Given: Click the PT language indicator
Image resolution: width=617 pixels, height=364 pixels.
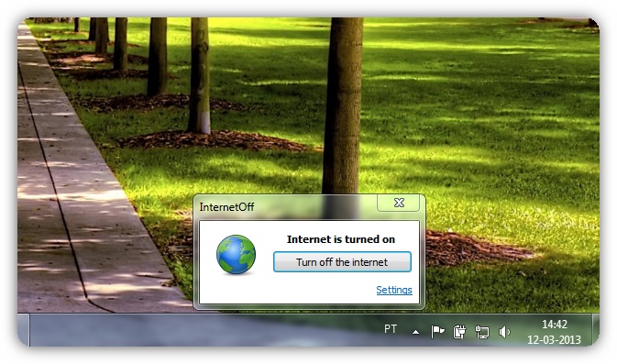Looking at the screenshot, I should pos(391,328).
